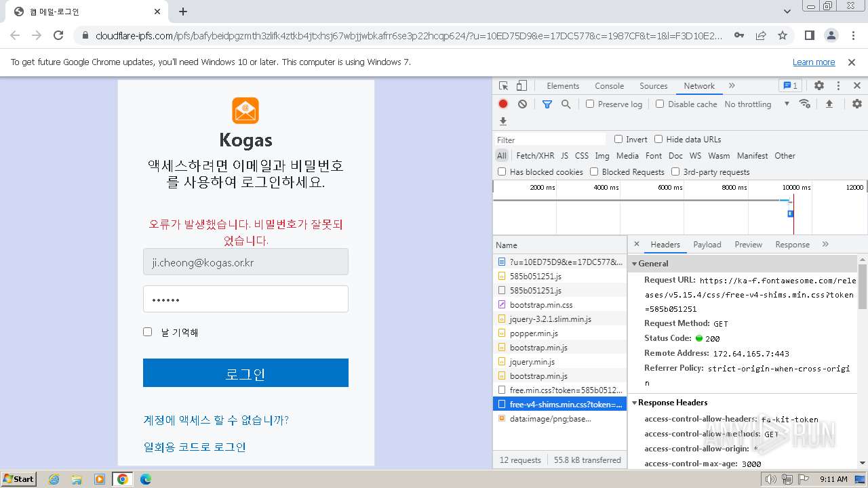The image size is (868, 488).
Task: Show more DevTools panels after Network
Action: pyautogui.click(x=732, y=86)
